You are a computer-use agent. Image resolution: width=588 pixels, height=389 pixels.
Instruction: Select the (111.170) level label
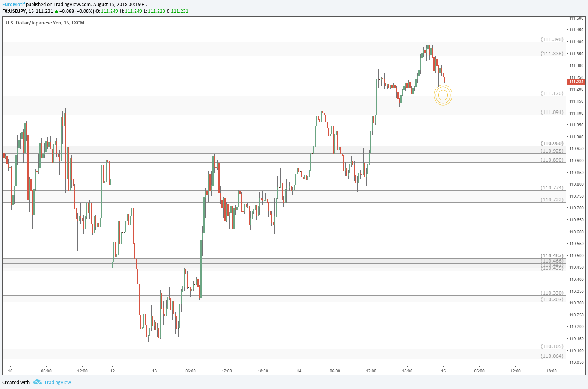pyautogui.click(x=552, y=93)
